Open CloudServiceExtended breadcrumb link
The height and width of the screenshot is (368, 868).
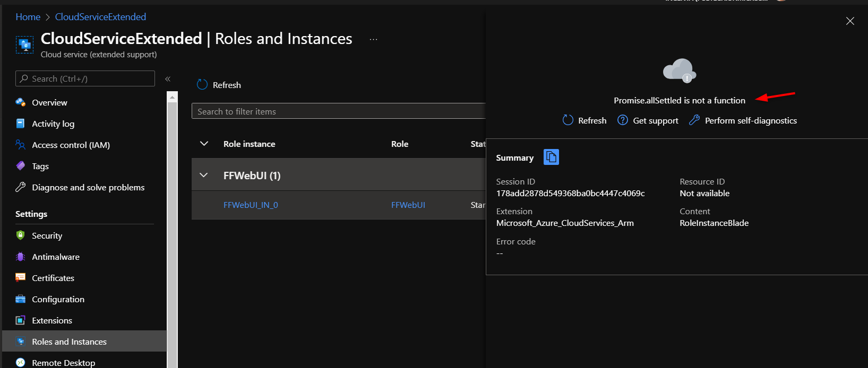(x=100, y=17)
